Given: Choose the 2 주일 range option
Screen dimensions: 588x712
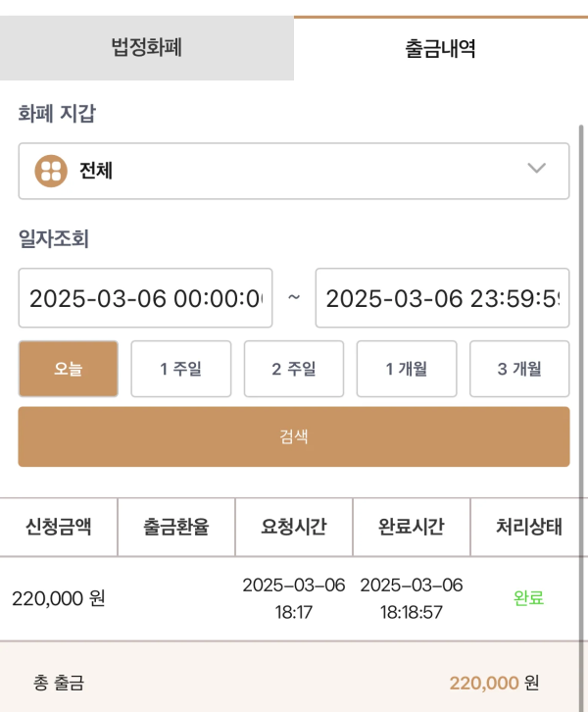Looking at the screenshot, I should click(294, 369).
